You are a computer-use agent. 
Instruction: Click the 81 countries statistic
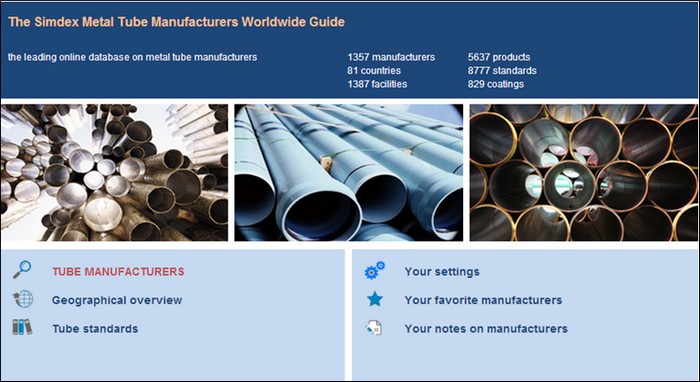coord(374,71)
